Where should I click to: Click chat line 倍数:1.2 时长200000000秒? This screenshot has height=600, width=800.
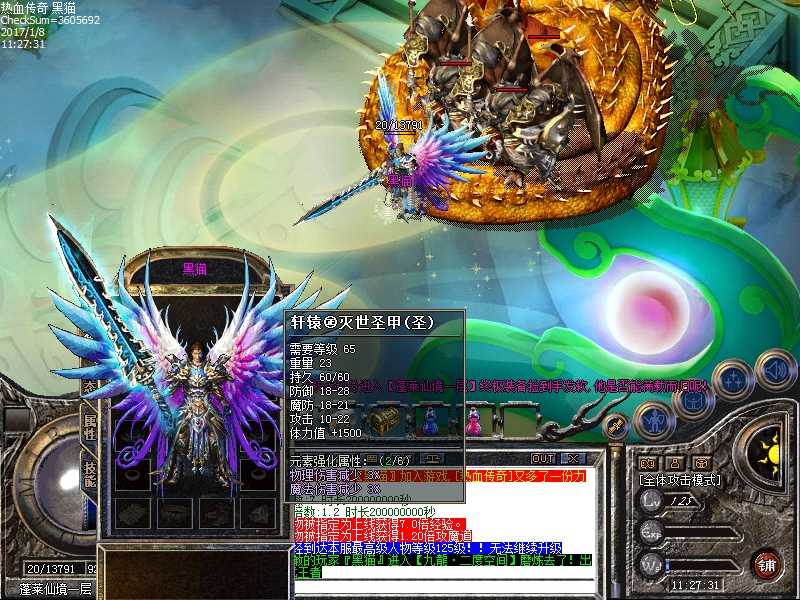click(365, 512)
